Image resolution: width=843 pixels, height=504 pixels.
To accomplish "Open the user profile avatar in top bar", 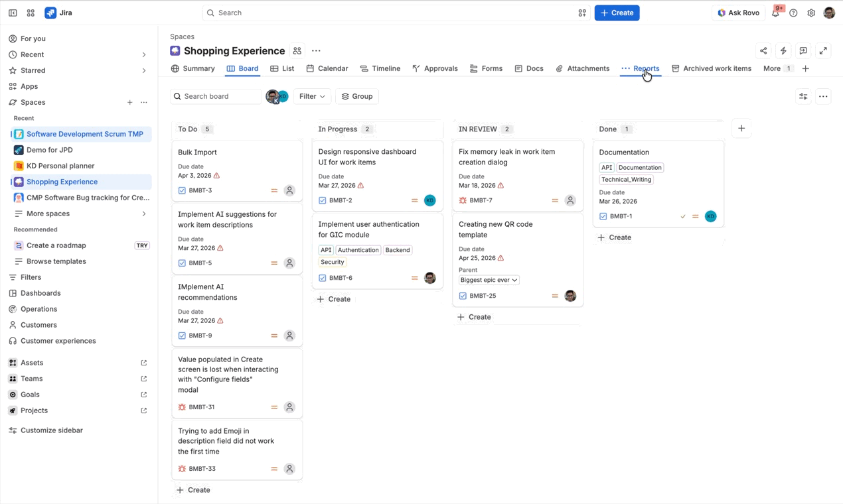I will click(829, 13).
